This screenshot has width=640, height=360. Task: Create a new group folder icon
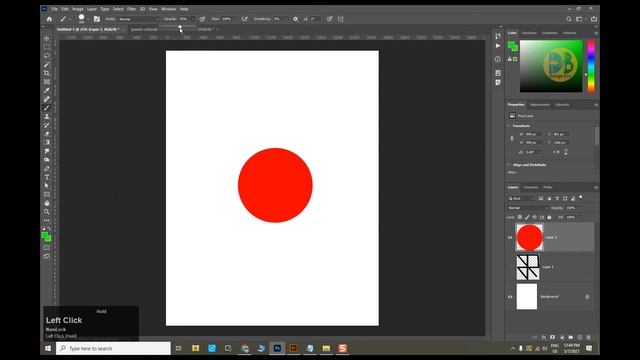pyautogui.click(x=571, y=337)
